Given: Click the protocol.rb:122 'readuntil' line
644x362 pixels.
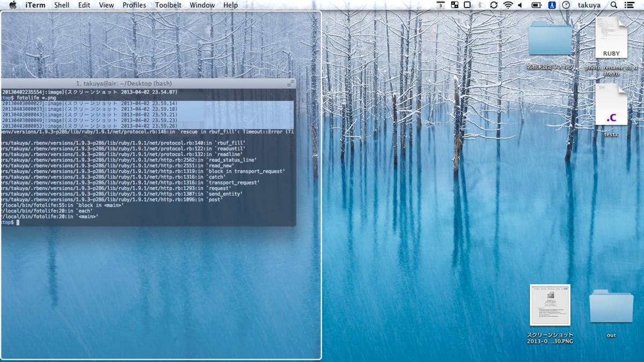Looking at the screenshot, I should click(123, 149).
